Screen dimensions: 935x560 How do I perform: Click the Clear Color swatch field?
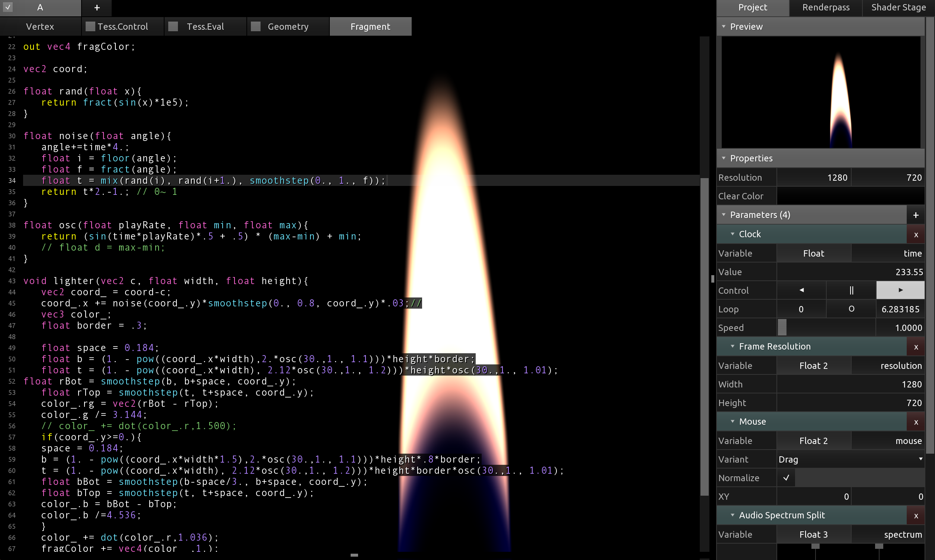point(850,196)
